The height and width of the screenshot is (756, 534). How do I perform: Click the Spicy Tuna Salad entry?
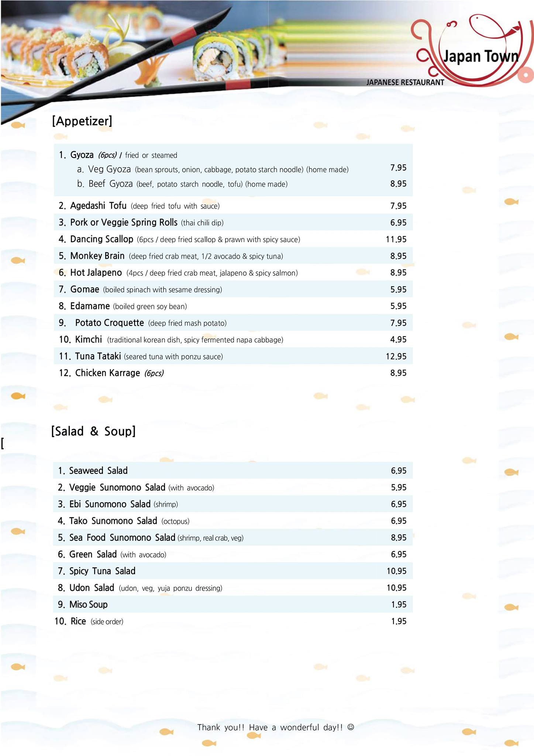102,571
